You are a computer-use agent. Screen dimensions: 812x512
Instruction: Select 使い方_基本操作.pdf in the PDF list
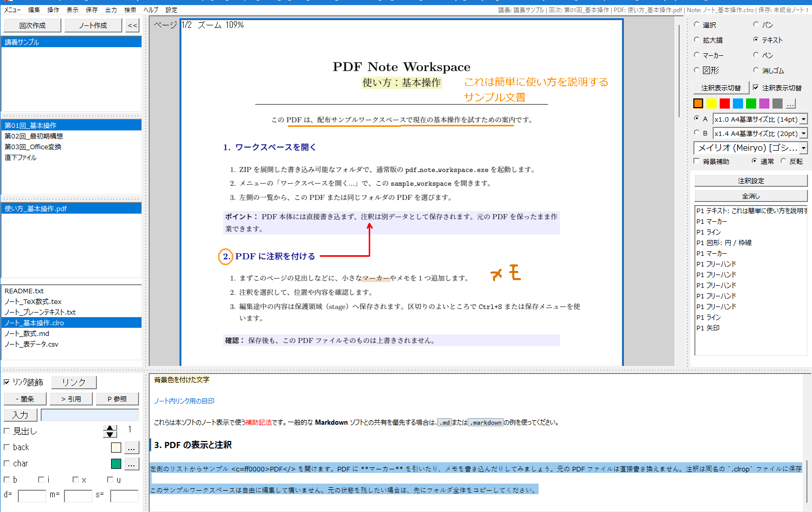click(x=72, y=209)
